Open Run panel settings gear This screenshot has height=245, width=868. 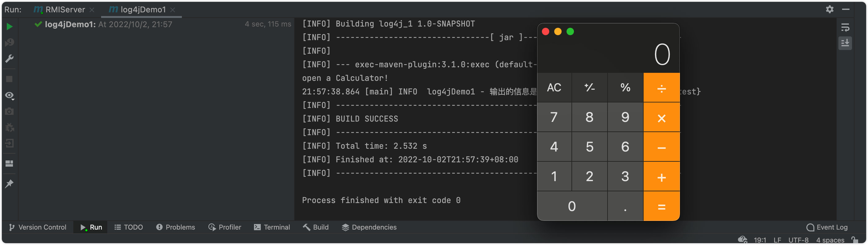click(x=829, y=10)
